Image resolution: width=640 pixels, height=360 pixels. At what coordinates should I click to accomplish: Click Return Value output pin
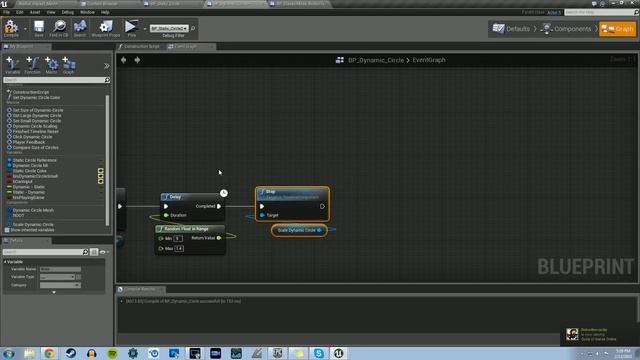[219, 238]
